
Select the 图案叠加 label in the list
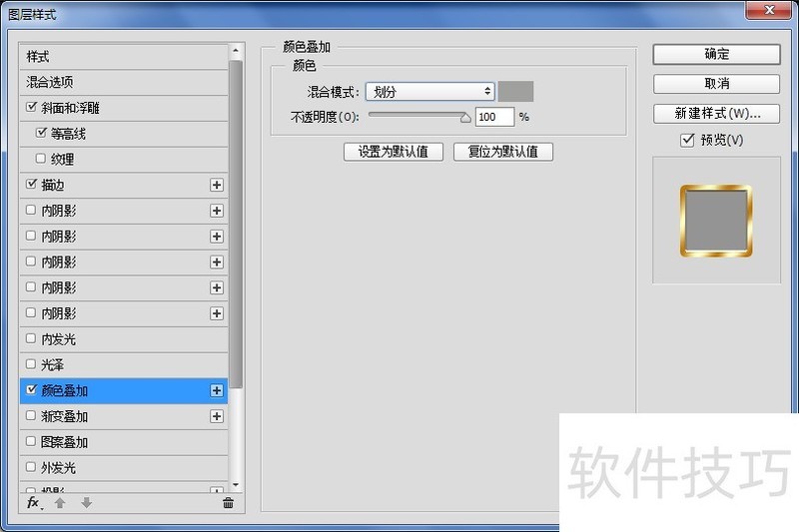tap(64, 442)
